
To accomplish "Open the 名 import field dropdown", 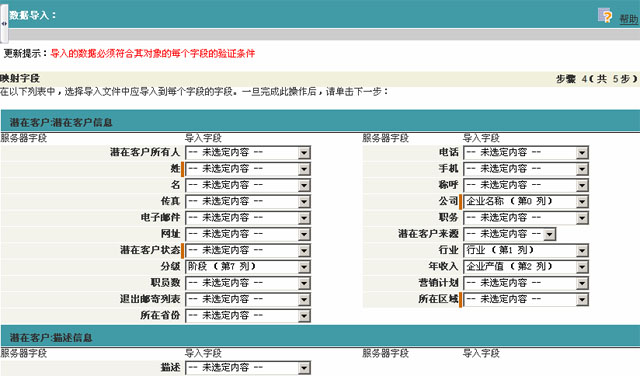I will pos(248,185).
